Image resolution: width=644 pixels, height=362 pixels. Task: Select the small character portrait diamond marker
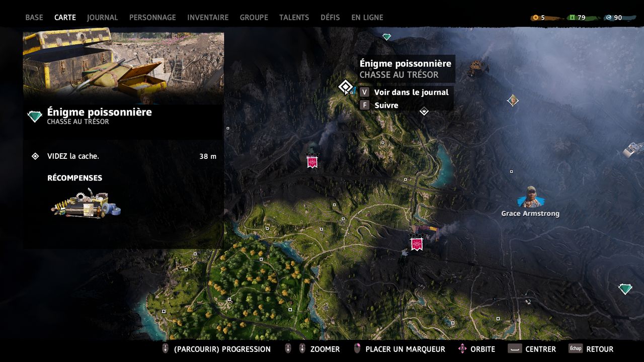pyautogui.click(x=513, y=101)
